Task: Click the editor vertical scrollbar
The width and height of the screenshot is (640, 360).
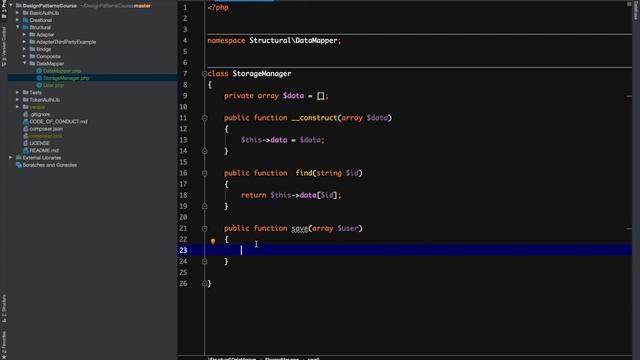Action: pos(629,180)
